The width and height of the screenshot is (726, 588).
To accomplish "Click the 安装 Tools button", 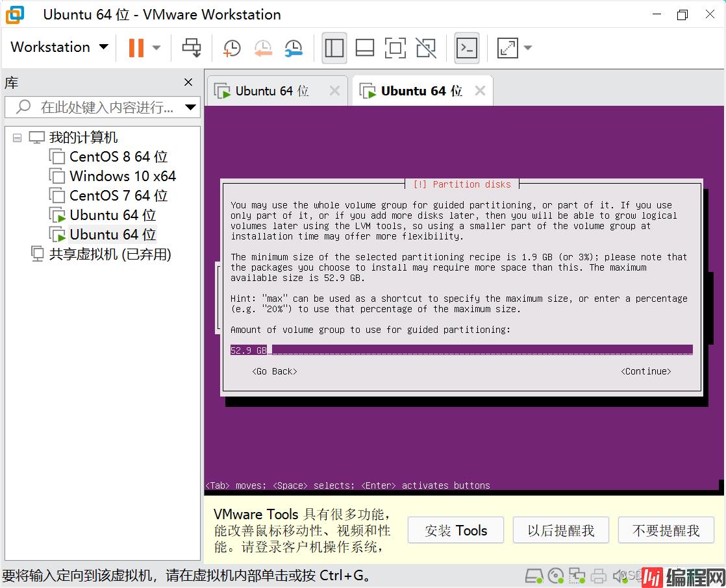I will click(456, 531).
